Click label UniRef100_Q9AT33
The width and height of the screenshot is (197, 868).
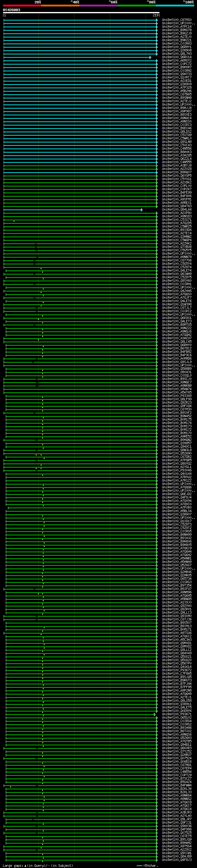click(177, 74)
